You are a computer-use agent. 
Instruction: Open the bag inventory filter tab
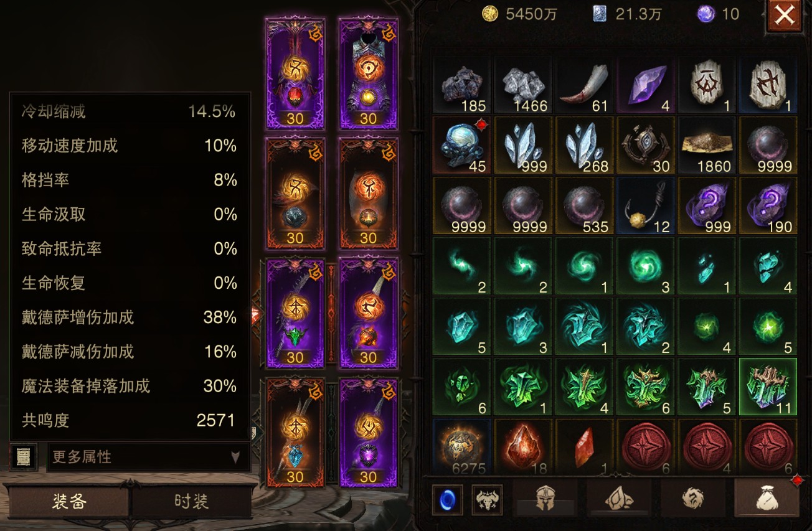tap(766, 497)
